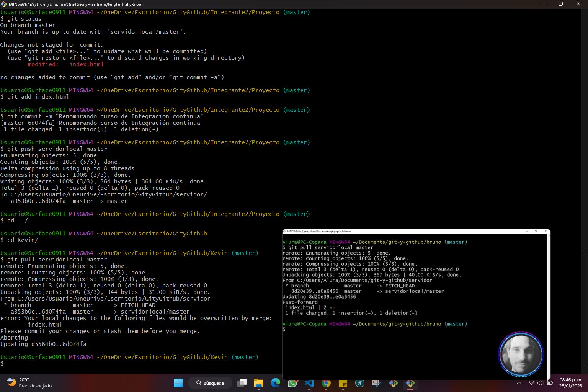Viewport: 588px width, 392px height.
Task: Restore down the main MINGW64 window
Action: (561, 4)
